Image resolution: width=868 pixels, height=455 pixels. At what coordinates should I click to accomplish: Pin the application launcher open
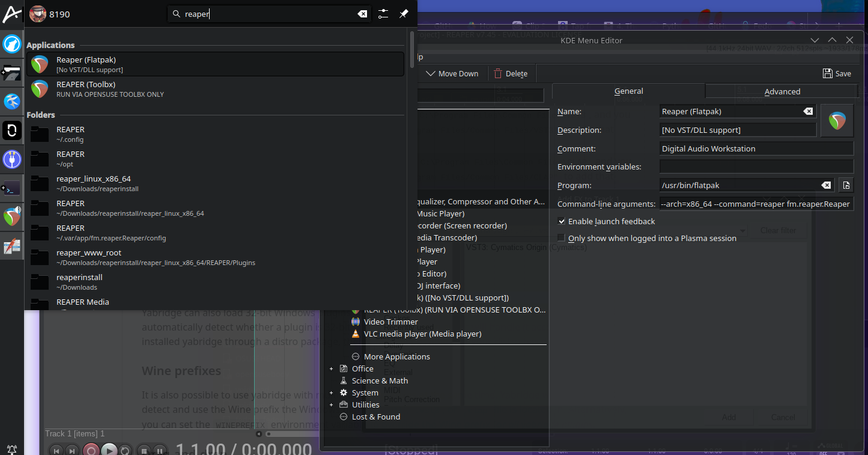click(x=404, y=14)
